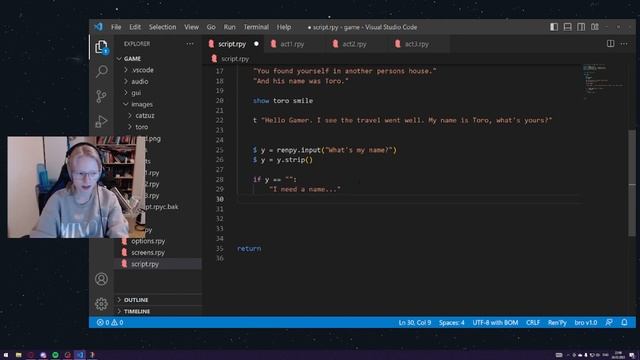Change indentation via Spaces: 4
The image size is (640, 360).
[451, 322]
